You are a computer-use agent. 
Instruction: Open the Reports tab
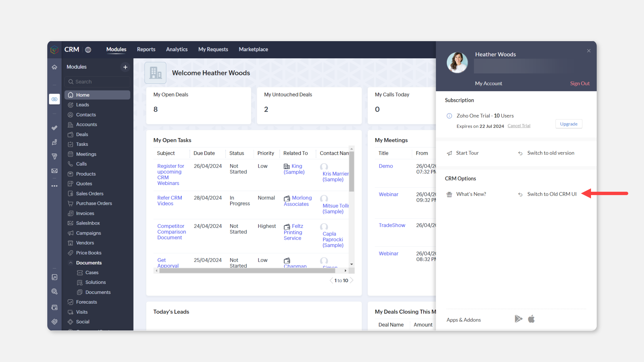146,49
